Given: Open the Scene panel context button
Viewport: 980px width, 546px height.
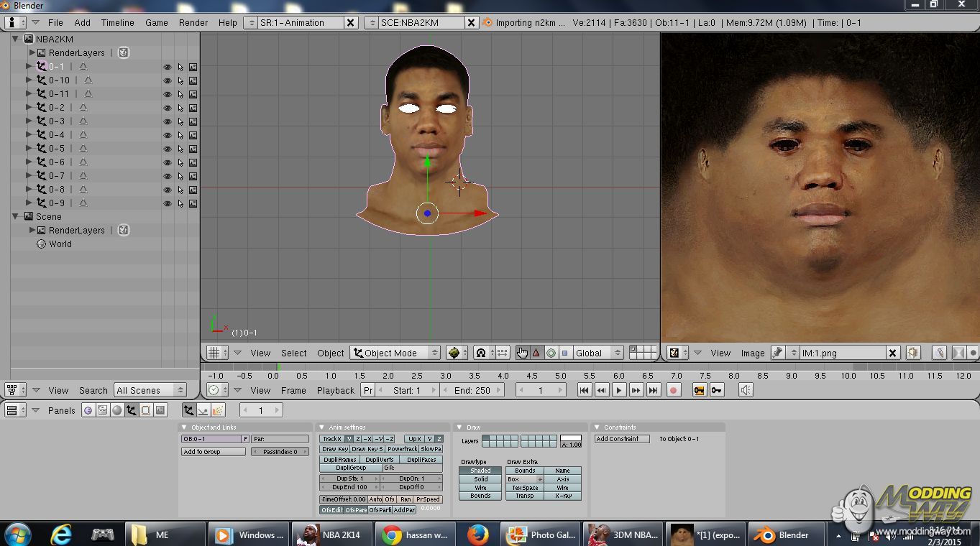Looking at the screenshot, I should coord(160,410).
